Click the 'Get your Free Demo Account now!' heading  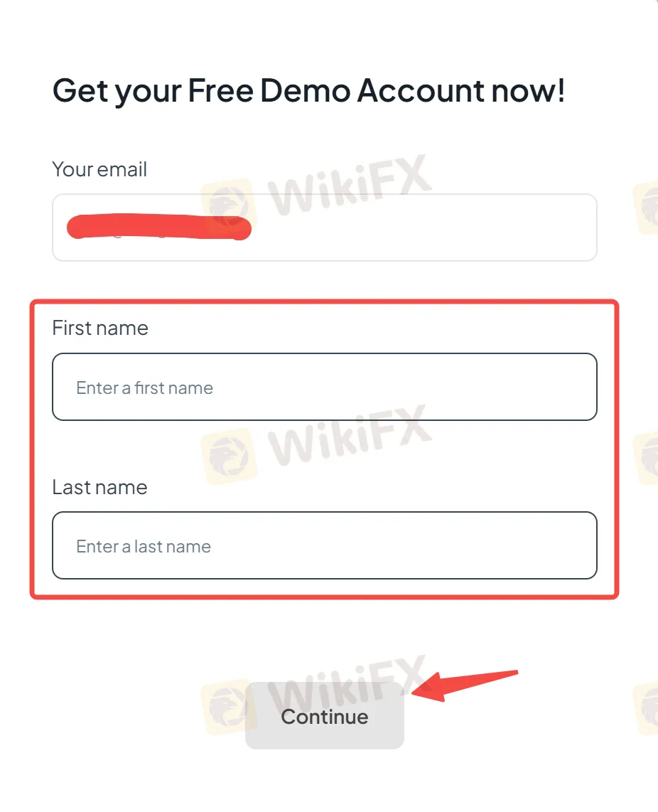coord(308,92)
